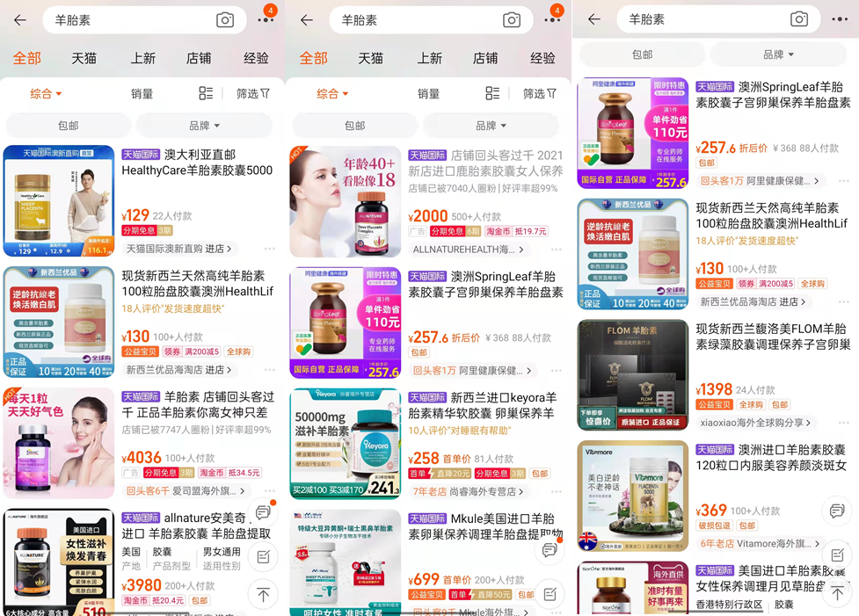Tap back arrow in the middle screen

pos(307,20)
